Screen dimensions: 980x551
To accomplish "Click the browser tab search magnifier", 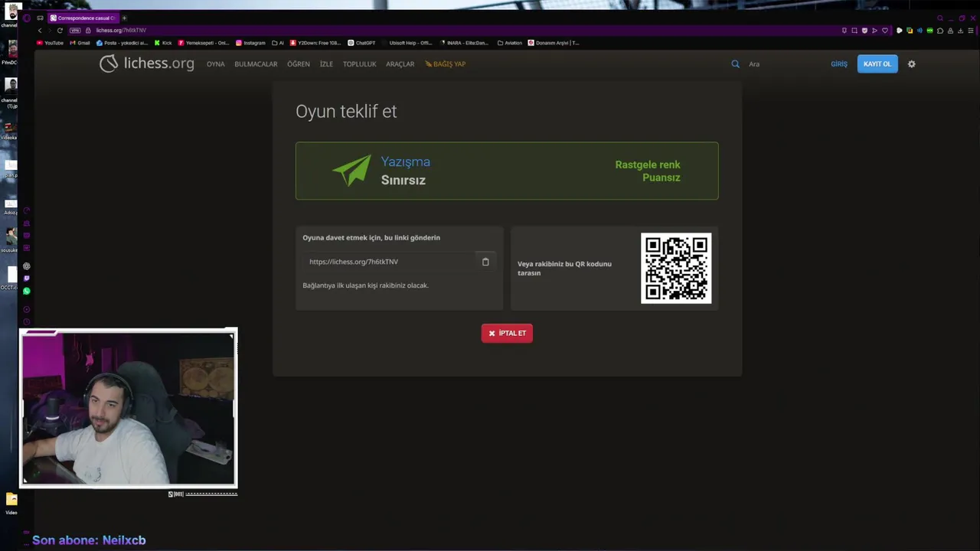I will (940, 18).
